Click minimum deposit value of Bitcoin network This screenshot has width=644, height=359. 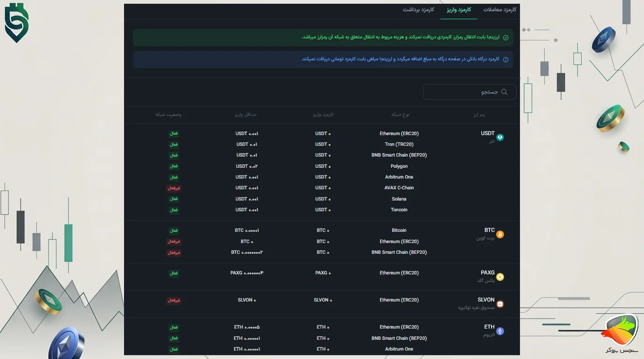[247, 230]
